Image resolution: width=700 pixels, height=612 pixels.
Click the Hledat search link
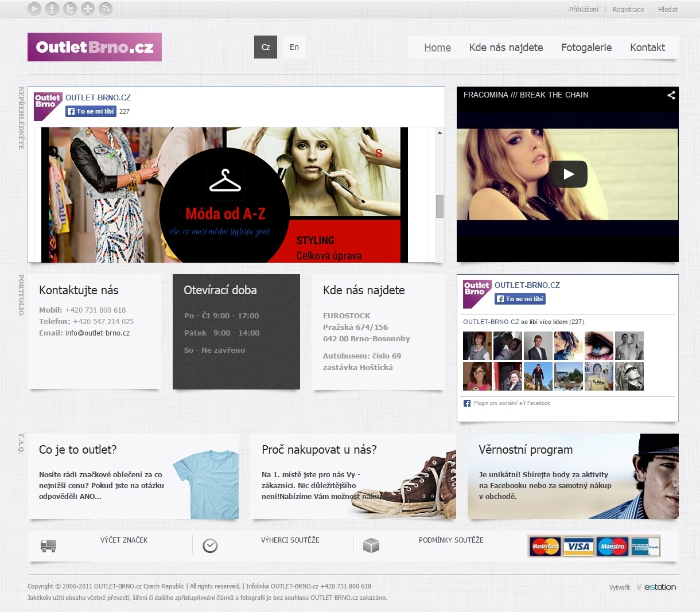(668, 9)
